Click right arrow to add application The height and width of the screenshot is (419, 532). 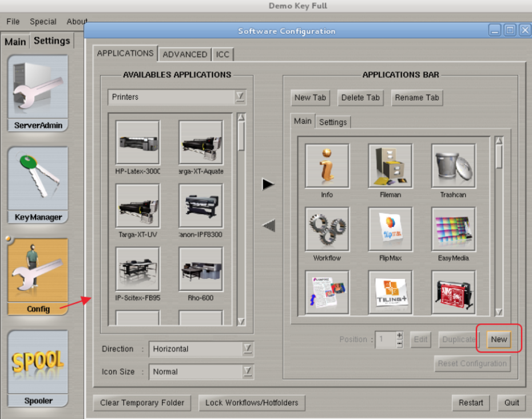[268, 184]
